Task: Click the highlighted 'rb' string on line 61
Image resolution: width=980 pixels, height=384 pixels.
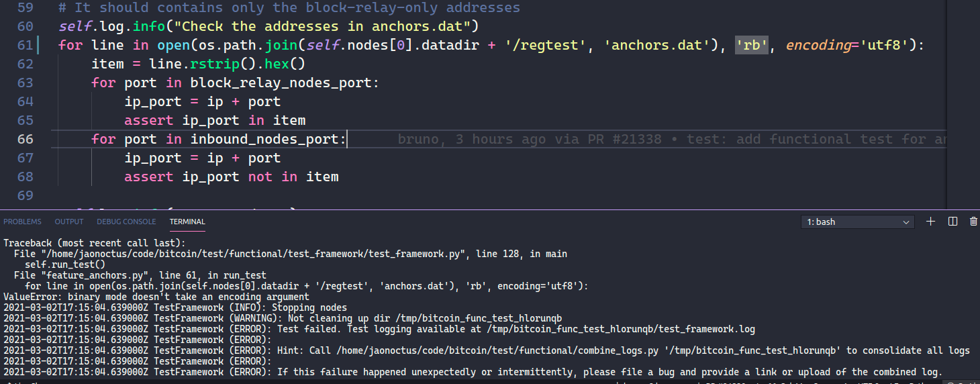Action: [x=751, y=46]
